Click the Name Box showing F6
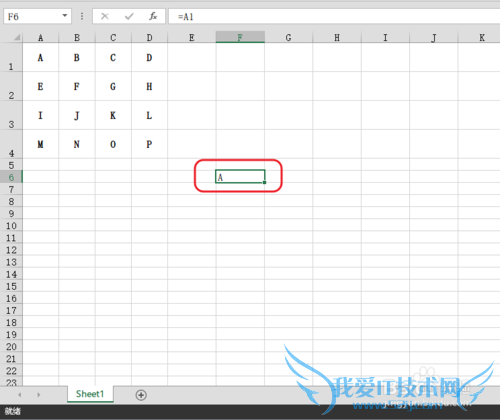500x420 pixels. [37, 16]
